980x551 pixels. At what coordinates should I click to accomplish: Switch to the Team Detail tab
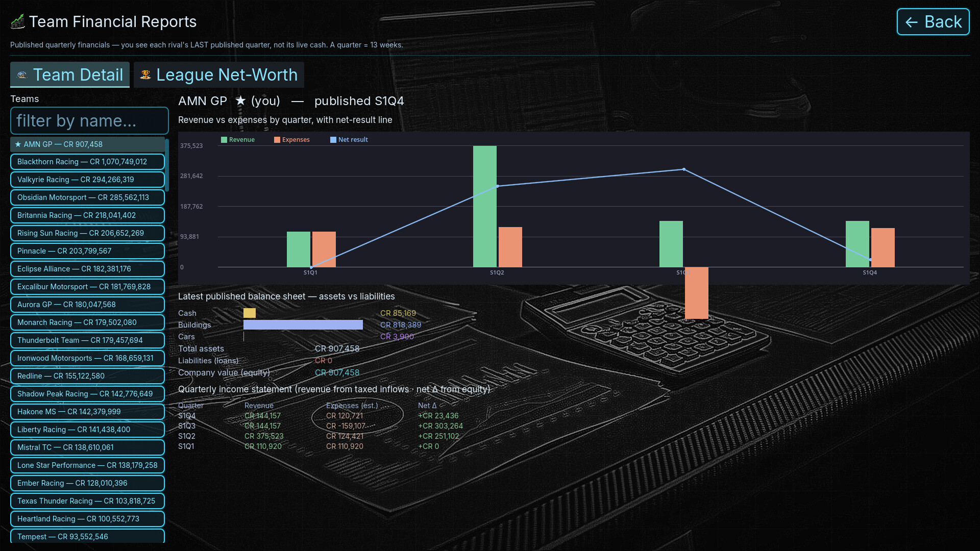click(70, 75)
